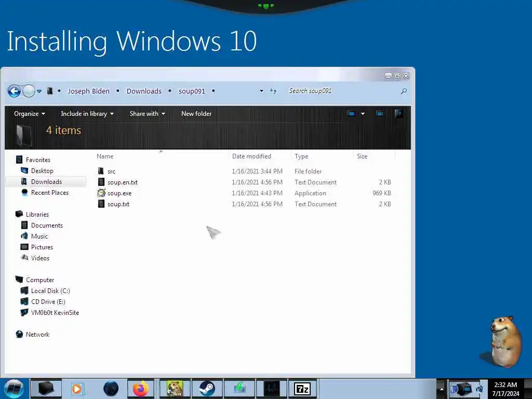Click the taskbar clock showing 2:32 AM
This screenshot has height=399, width=532.
506,389
